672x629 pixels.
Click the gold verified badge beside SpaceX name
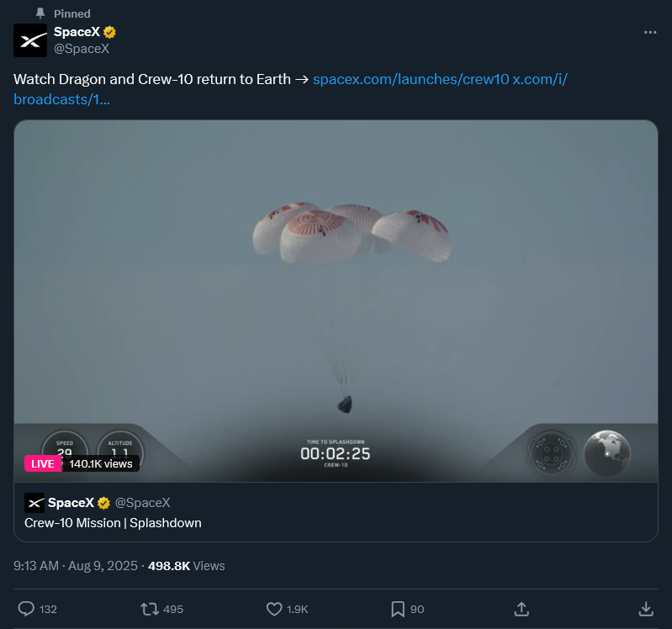[x=109, y=32]
